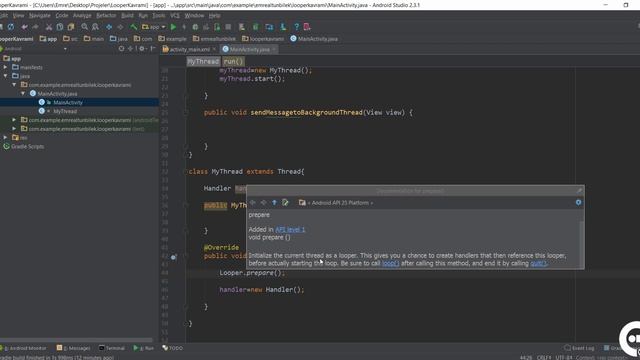Open the View menu
Screen dimensions: 640x360
tap(18, 16)
